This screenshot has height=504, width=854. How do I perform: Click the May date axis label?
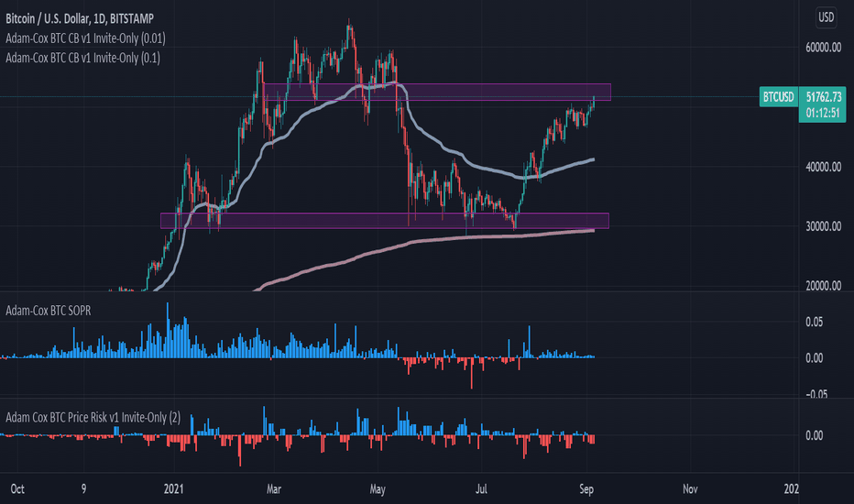(378, 488)
